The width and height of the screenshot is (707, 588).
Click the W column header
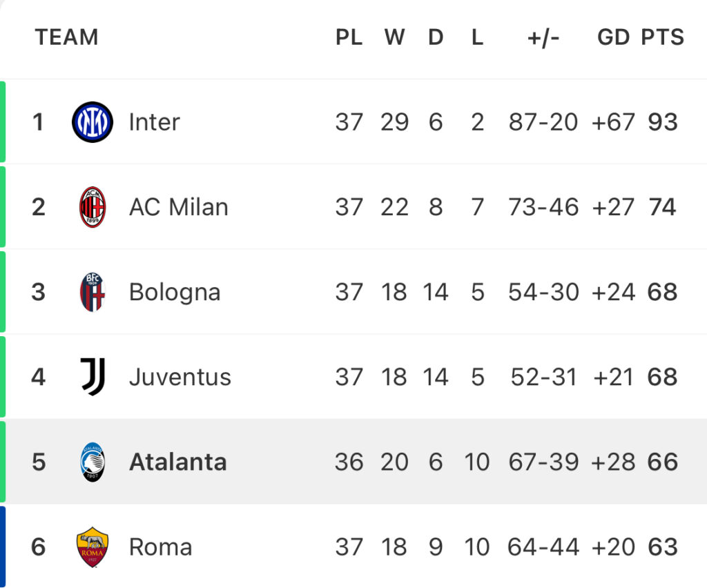click(x=394, y=37)
